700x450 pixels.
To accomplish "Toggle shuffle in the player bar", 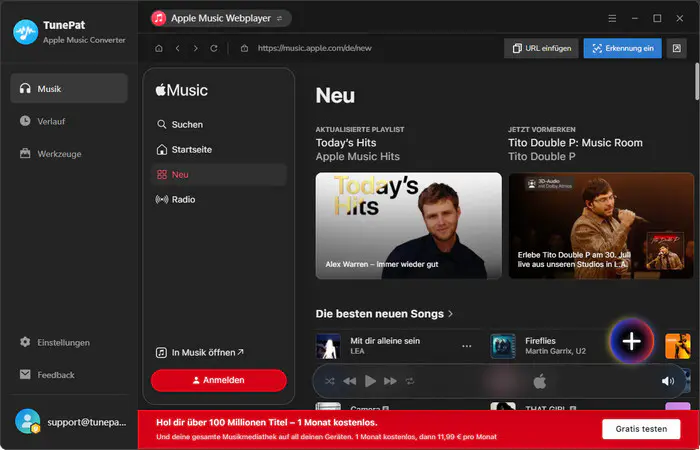I will click(329, 381).
